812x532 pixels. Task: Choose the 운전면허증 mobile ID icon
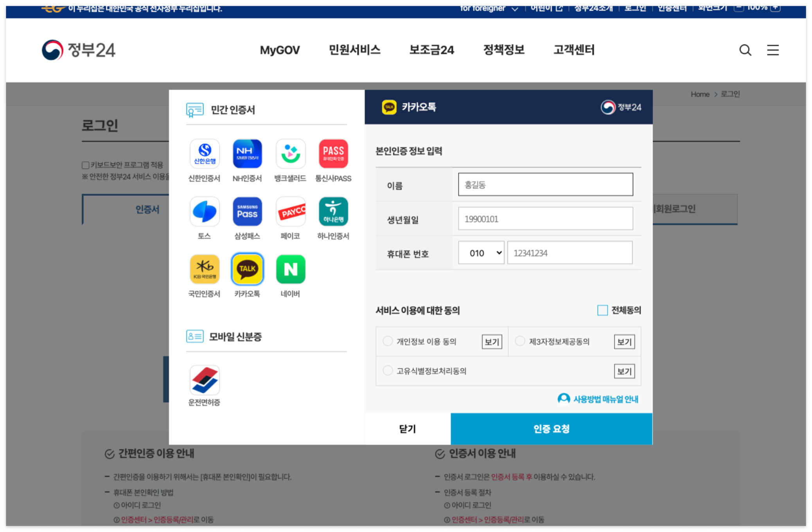(x=204, y=380)
